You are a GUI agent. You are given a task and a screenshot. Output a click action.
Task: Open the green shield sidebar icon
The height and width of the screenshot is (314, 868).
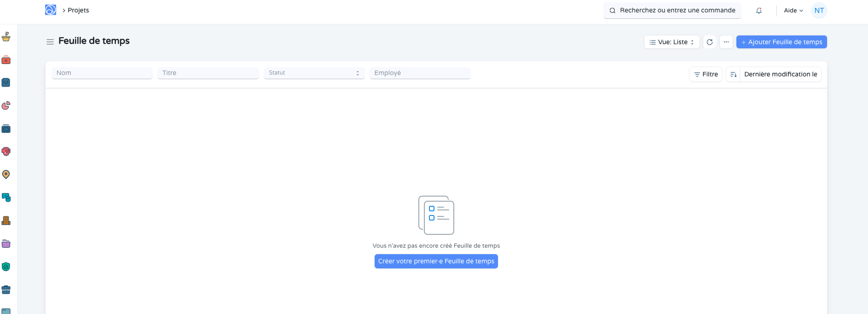[x=6, y=267]
